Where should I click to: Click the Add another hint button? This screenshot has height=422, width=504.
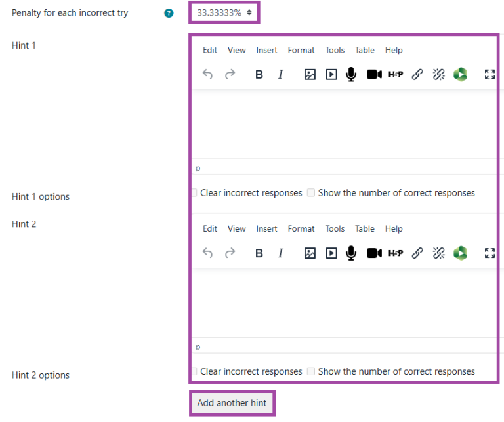coord(232,403)
